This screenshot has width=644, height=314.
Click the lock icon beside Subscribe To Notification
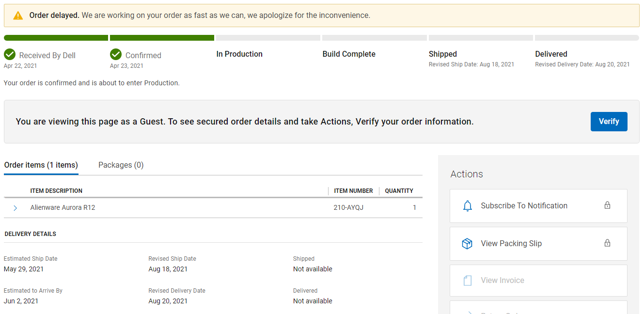pyautogui.click(x=607, y=205)
